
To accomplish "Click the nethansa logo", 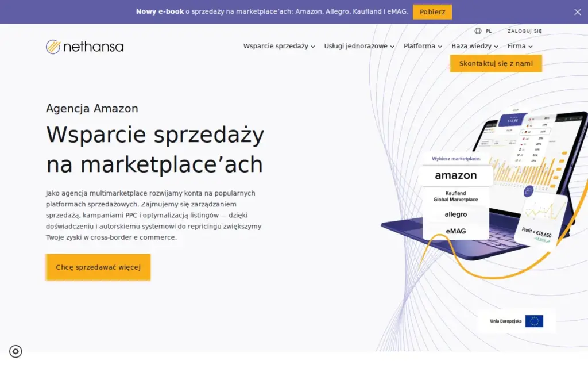I will [x=85, y=47].
